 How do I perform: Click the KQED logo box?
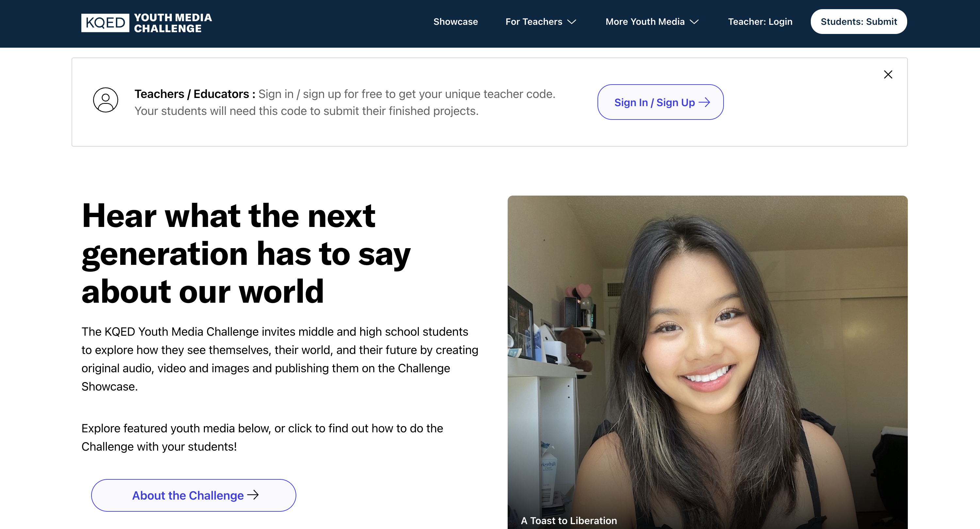click(105, 23)
